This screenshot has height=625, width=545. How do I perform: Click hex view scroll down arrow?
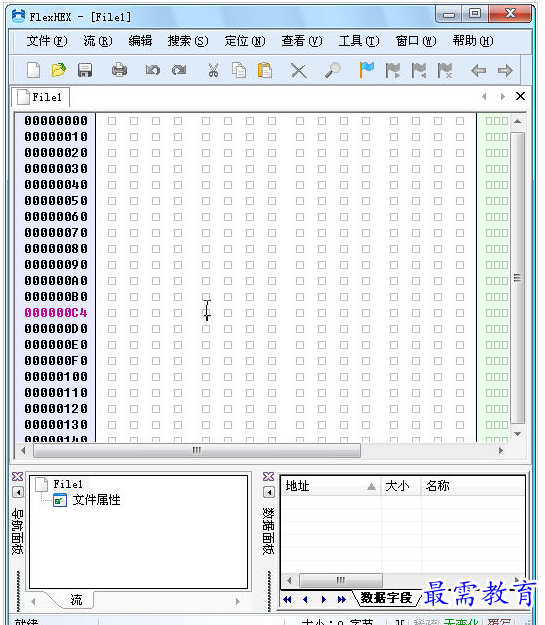point(517,434)
